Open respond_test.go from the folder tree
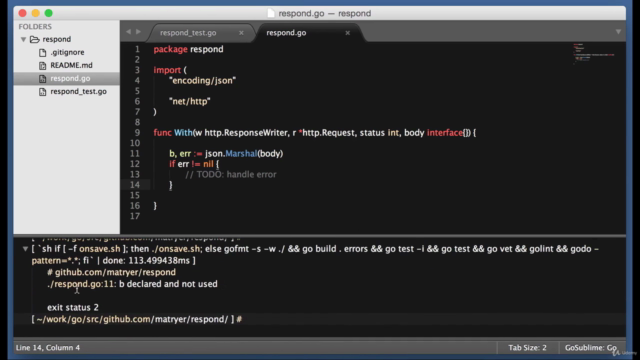 (78, 91)
